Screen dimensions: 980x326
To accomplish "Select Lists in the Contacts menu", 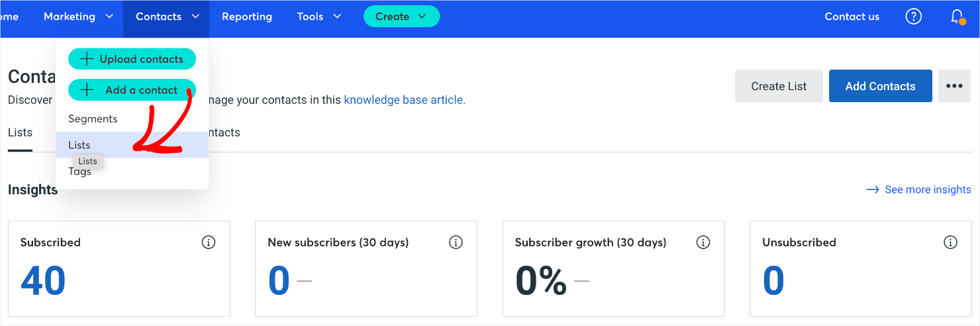I will pyautogui.click(x=79, y=145).
